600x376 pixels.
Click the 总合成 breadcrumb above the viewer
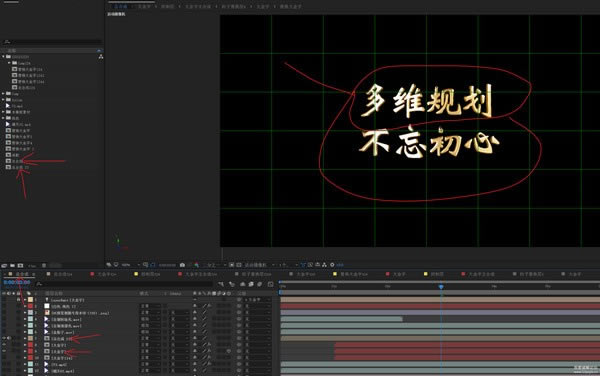[x=121, y=7]
